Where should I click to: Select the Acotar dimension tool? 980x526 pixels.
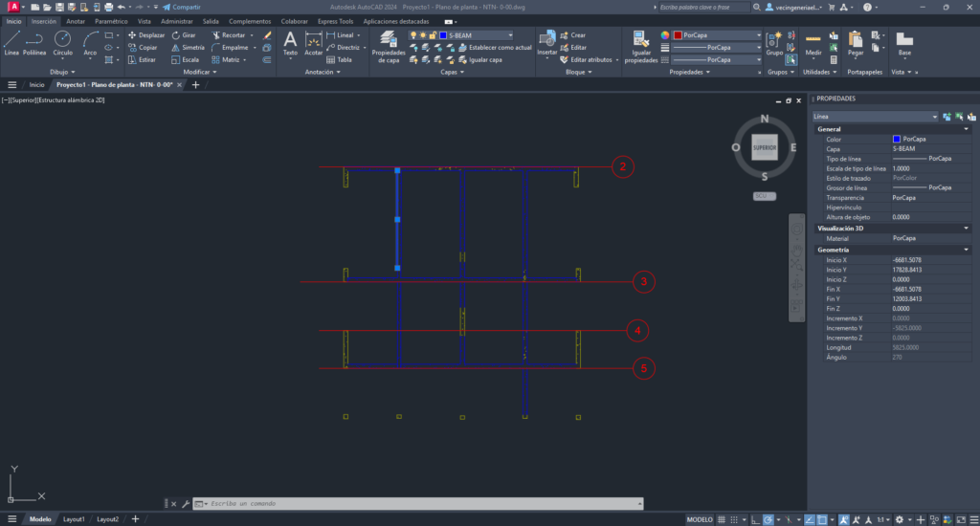point(313,43)
